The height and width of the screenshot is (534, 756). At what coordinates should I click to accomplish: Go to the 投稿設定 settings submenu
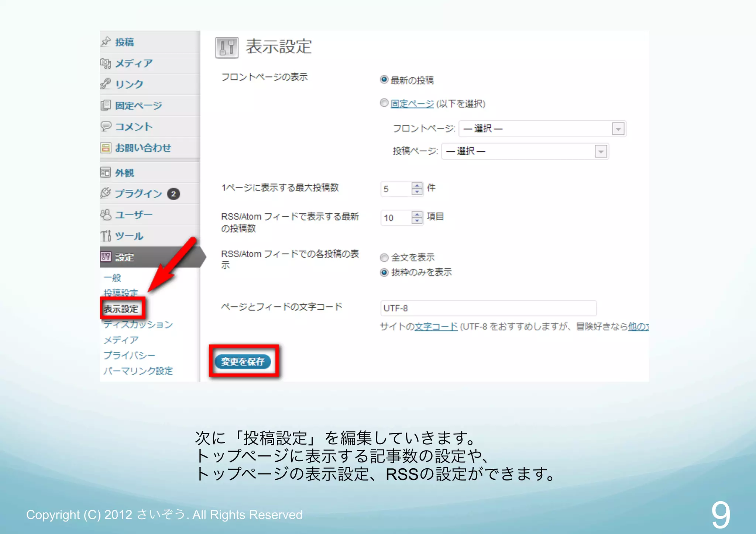tap(121, 293)
